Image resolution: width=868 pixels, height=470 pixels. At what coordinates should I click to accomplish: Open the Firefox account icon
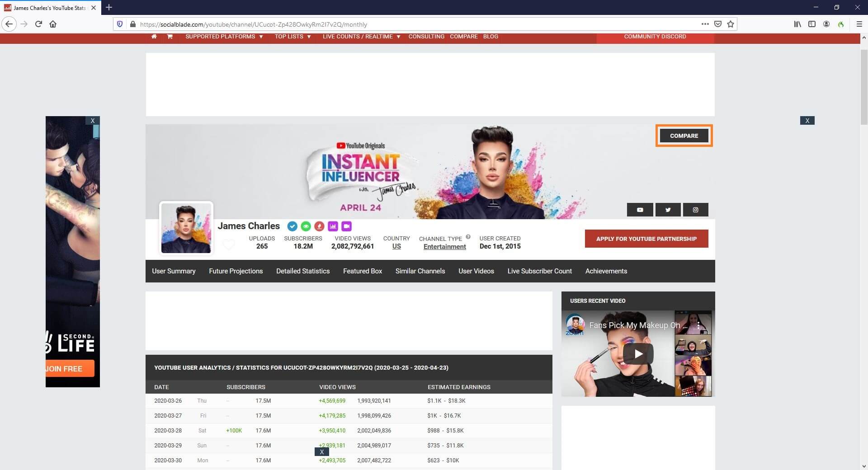point(826,24)
